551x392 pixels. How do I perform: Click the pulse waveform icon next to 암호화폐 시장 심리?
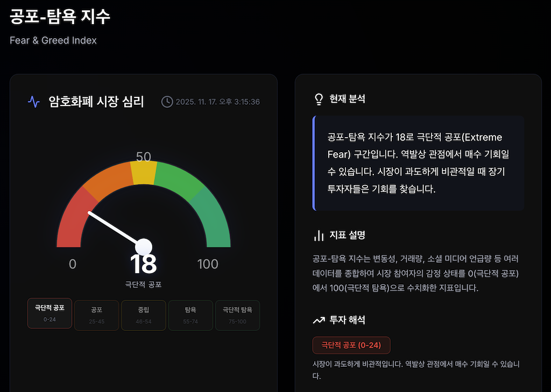point(32,102)
